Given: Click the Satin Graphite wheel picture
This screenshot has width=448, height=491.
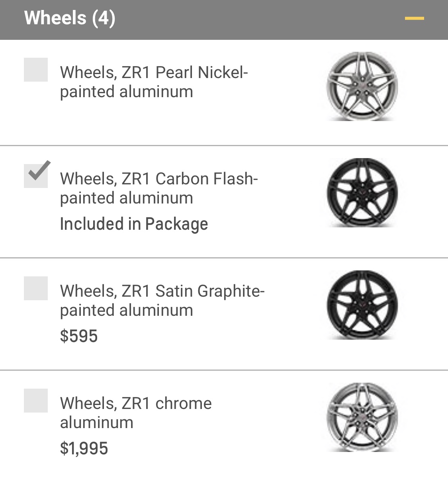Looking at the screenshot, I should [362, 305].
